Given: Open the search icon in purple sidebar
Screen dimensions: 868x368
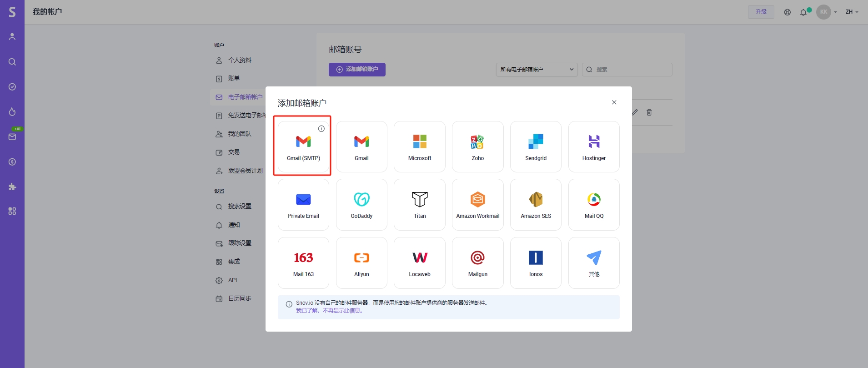Looking at the screenshot, I should [12, 62].
